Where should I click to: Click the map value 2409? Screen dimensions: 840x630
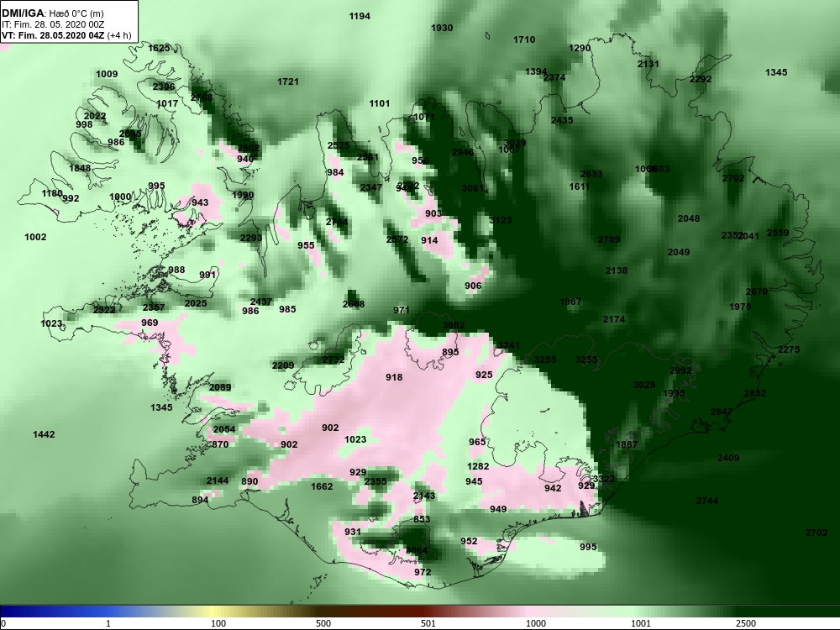(x=728, y=458)
